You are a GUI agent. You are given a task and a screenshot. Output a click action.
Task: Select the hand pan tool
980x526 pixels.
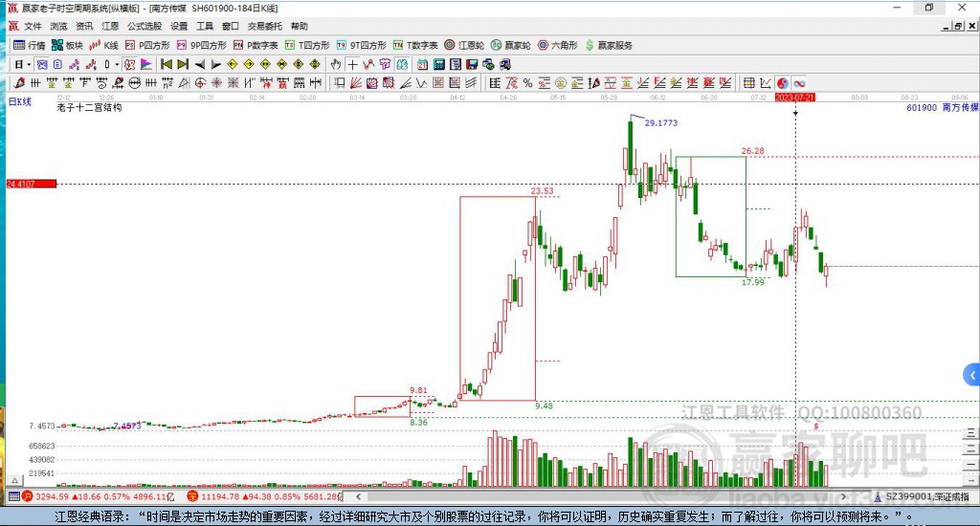[336, 64]
